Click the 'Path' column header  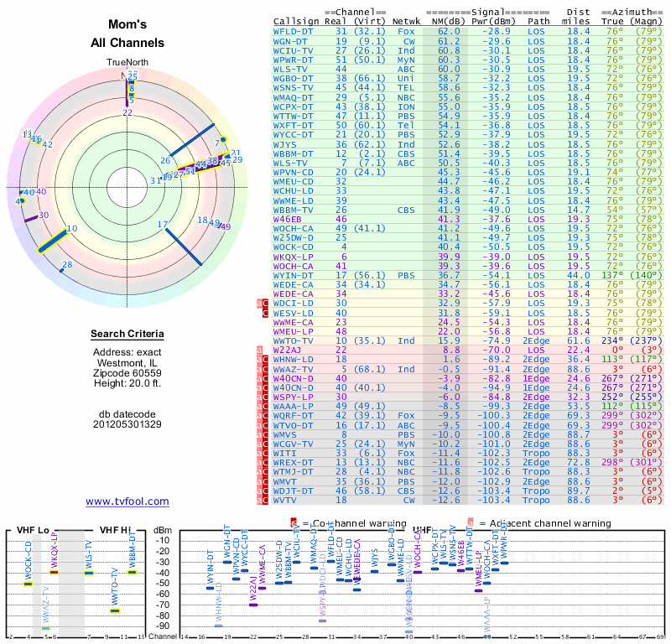(538, 22)
